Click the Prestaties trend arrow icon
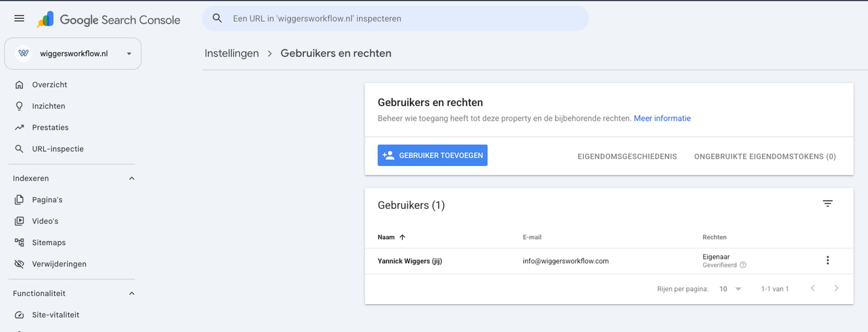The height and width of the screenshot is (332, 868). 19,128
